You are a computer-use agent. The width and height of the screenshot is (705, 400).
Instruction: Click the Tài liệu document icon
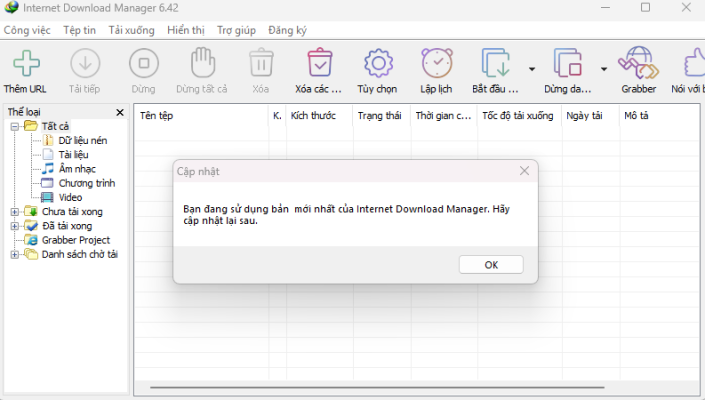click(x=48, y=155)
